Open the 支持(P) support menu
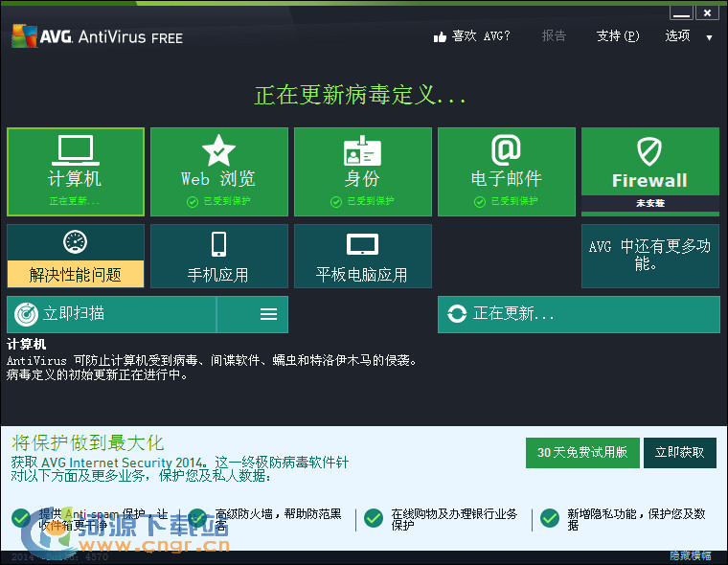The height and width of the screenshot is (565, 728). [x=618, y=35]
